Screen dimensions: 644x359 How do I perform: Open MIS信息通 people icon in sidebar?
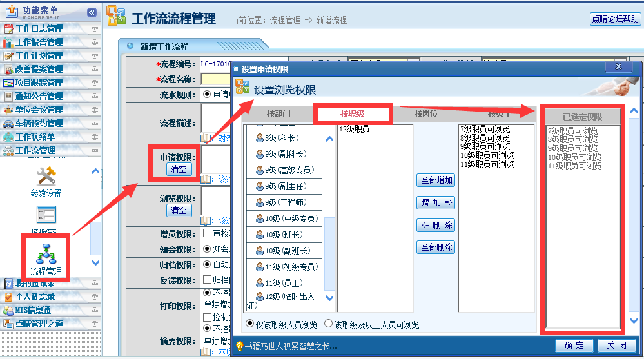8,310
